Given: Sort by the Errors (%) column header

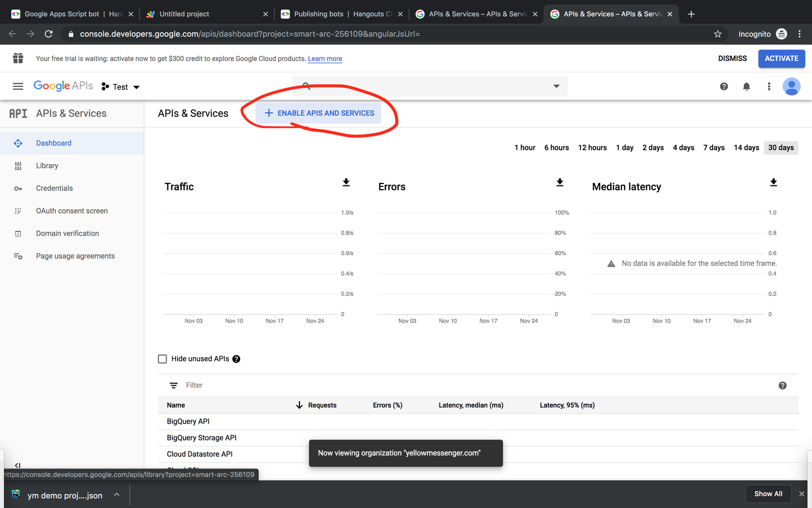Looking at the screenshot, I should (x=388, y=405).
